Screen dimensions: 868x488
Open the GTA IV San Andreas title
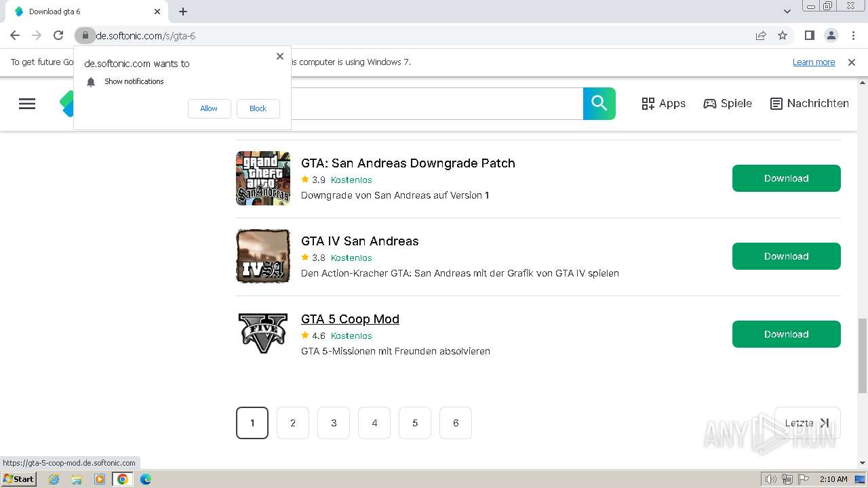pos(360,241)
